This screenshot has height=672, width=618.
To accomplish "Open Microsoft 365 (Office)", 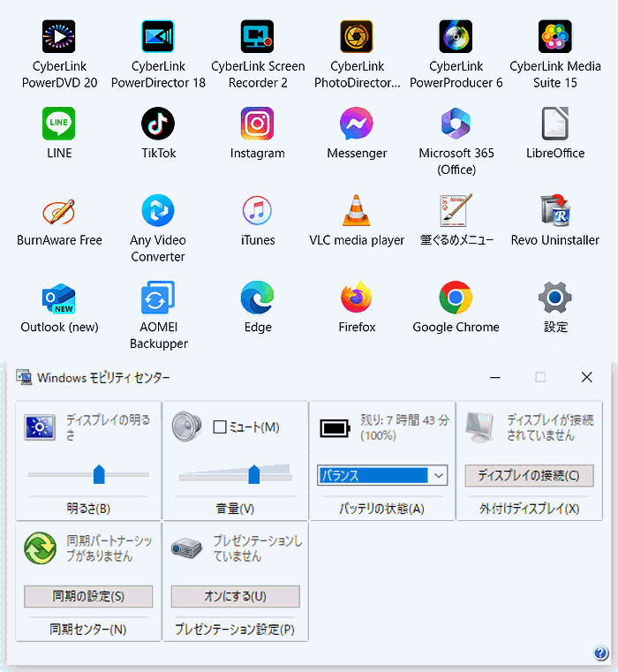I will (456, 124).
